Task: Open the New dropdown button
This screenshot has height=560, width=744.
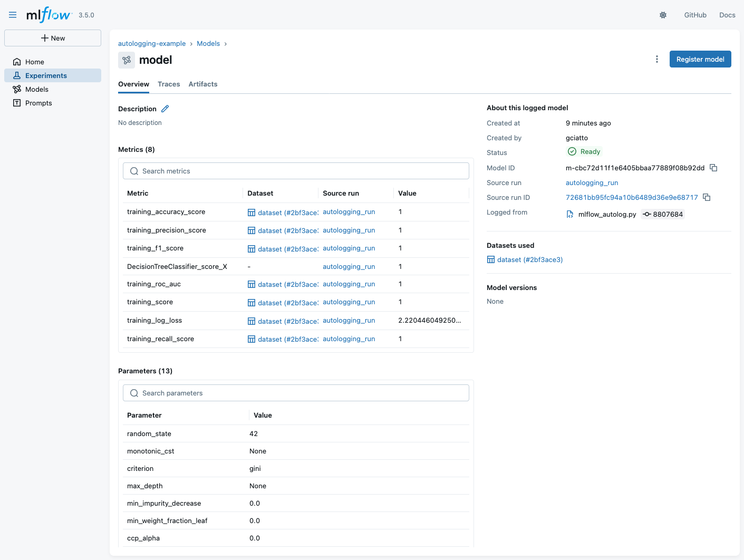Action: 53,38
